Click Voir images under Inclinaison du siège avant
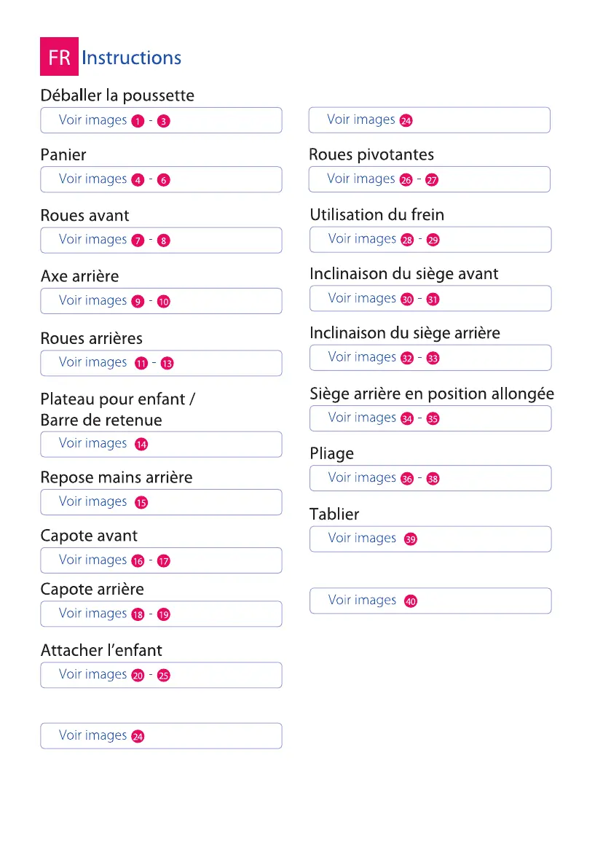The width and height of the screenshot is (611, 868). click(x=362, y=298)
